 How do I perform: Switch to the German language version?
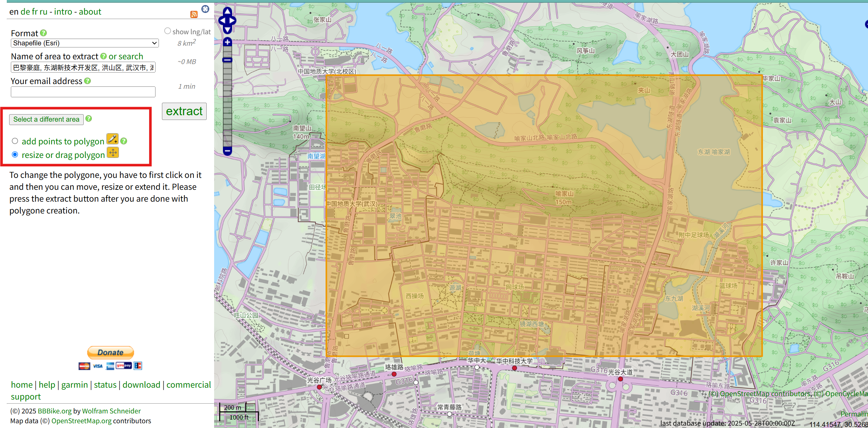25,12
